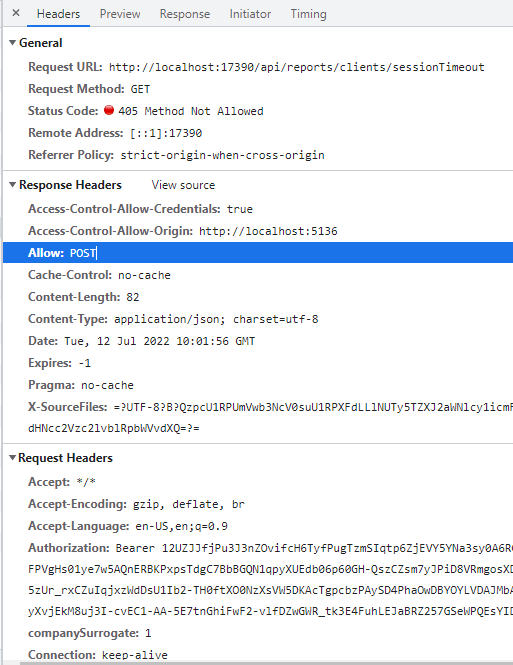This screenshot has height=665, width=513.
Task: Open the Response tab
Action: [x=185, y=14]
